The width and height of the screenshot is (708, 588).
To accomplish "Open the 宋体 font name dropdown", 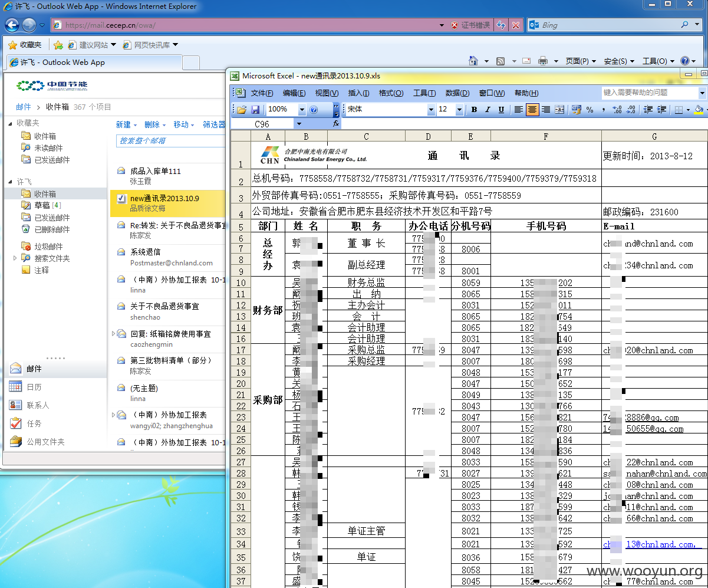I will pyautogui.click(x=430, y=110).
